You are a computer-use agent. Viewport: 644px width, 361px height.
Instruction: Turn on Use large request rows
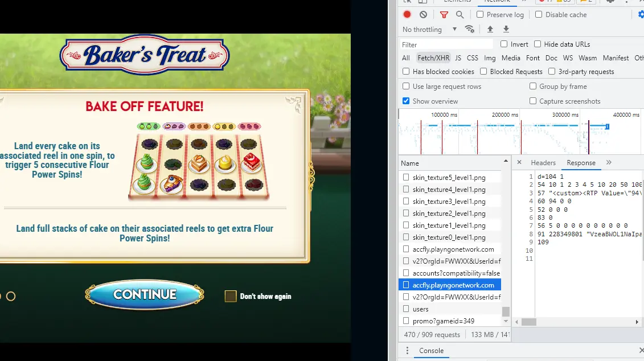[x=406, y=86]
